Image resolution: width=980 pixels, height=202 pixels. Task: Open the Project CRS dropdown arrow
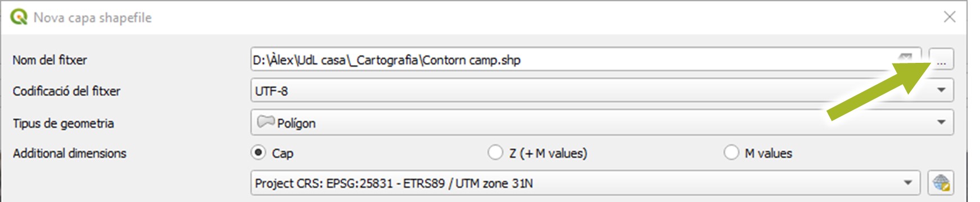pyautogui.click(x=907, y=183)
